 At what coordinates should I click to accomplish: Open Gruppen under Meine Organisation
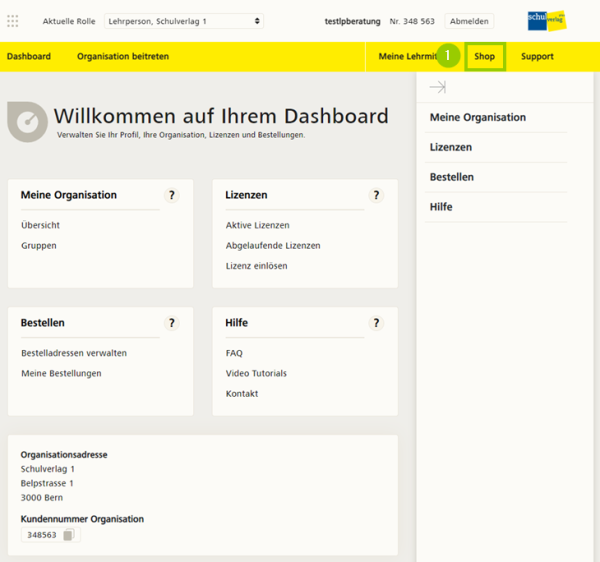click(39, 246)
